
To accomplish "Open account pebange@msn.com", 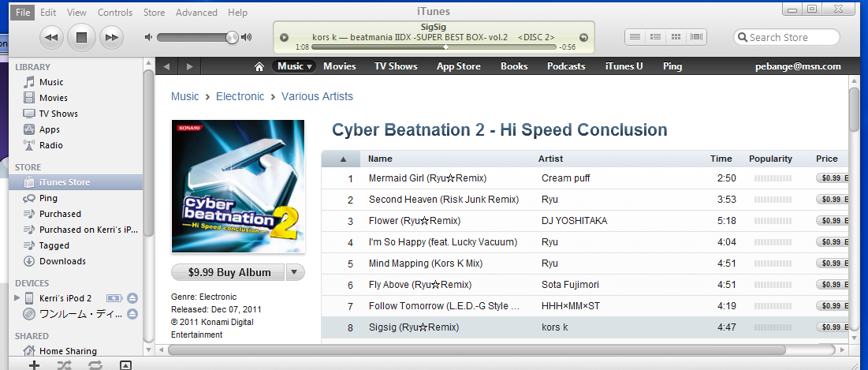I will 798,66.
